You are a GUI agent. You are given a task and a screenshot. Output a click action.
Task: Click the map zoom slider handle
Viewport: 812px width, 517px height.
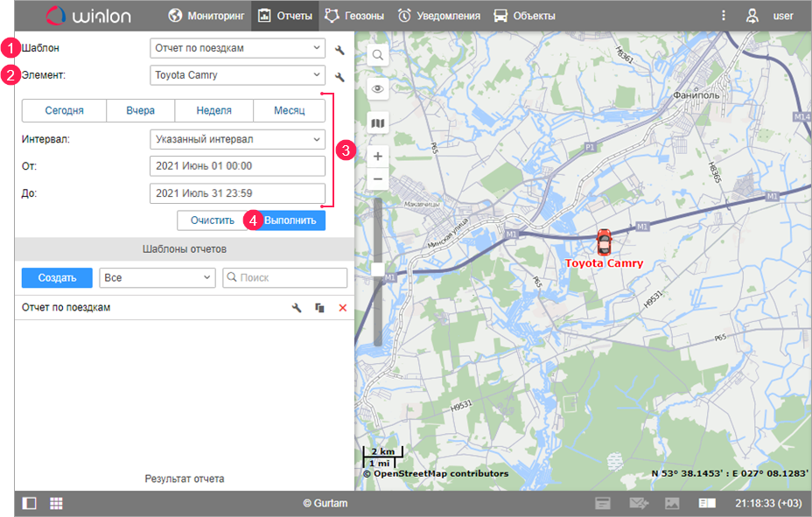[377, 269]
